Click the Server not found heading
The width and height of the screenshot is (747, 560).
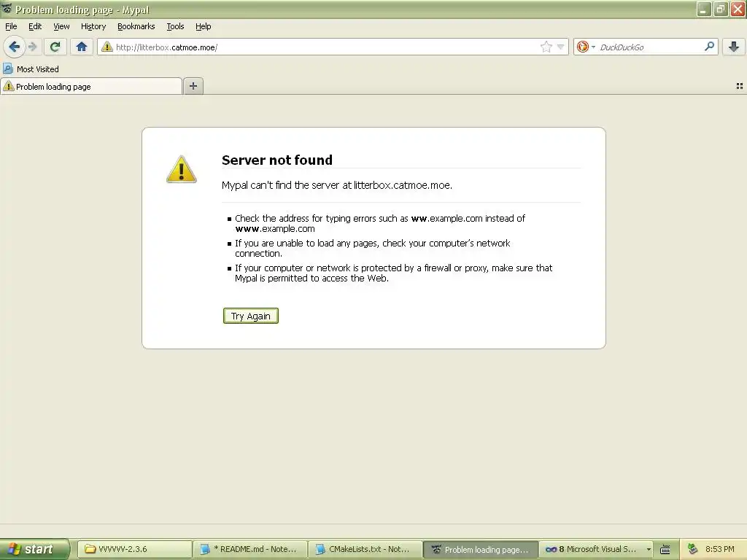click(x=276, y=160)
